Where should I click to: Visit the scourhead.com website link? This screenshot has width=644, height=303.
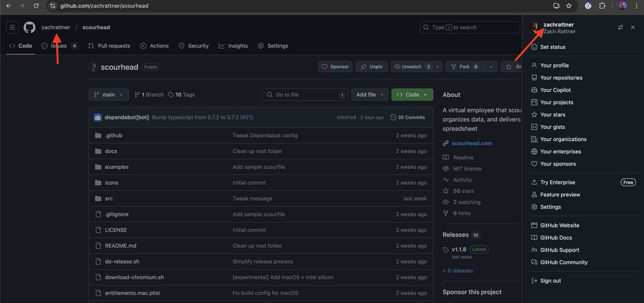472,143
